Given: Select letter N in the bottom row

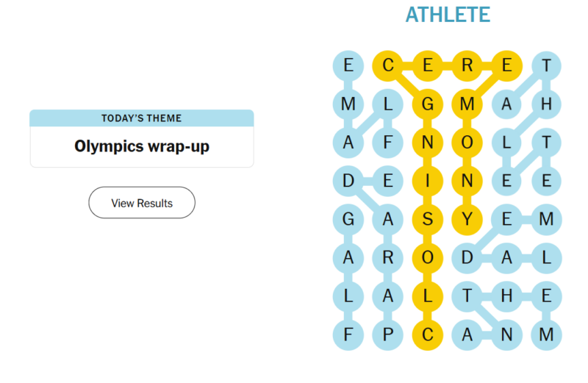Looking at the screenshot, I should tap(506, 334).
